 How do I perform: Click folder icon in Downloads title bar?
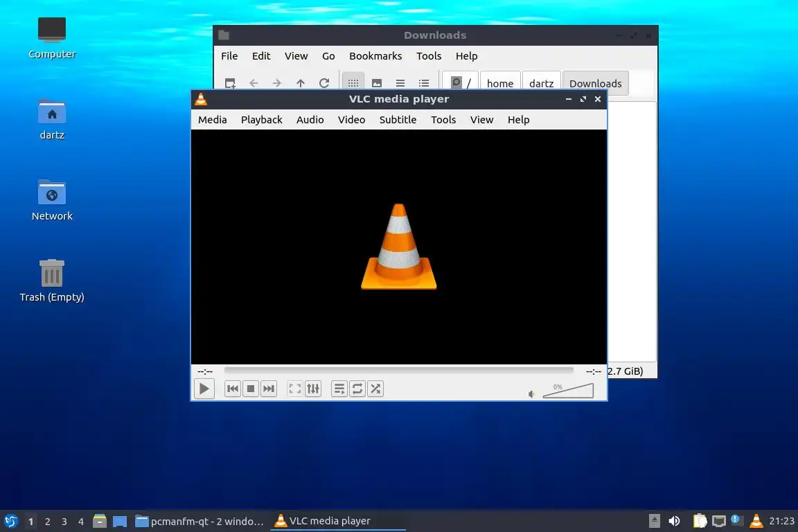[224, 35]
